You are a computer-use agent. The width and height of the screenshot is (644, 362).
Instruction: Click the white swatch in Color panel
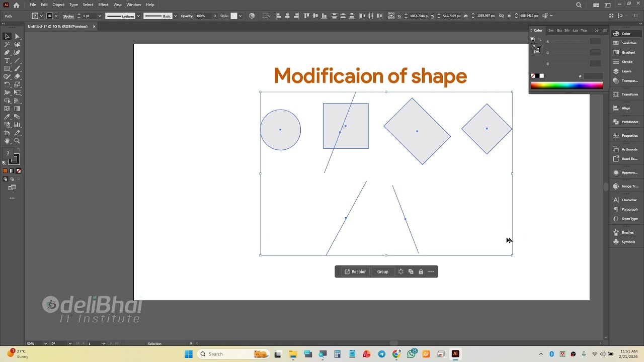pyautogui.click(x=542, y=76)
